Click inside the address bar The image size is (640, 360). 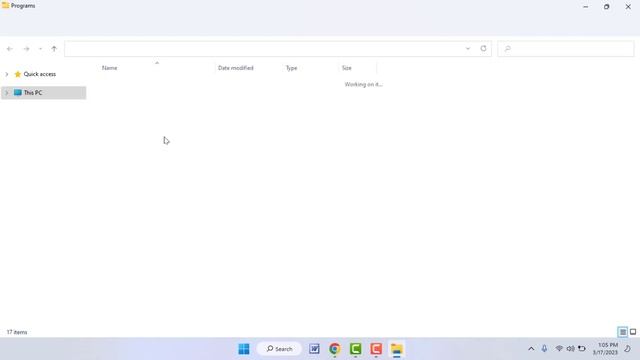265,49
